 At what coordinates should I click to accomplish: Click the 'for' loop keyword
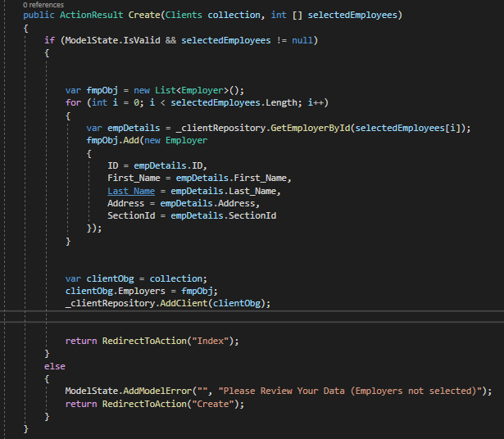[73, 102]
